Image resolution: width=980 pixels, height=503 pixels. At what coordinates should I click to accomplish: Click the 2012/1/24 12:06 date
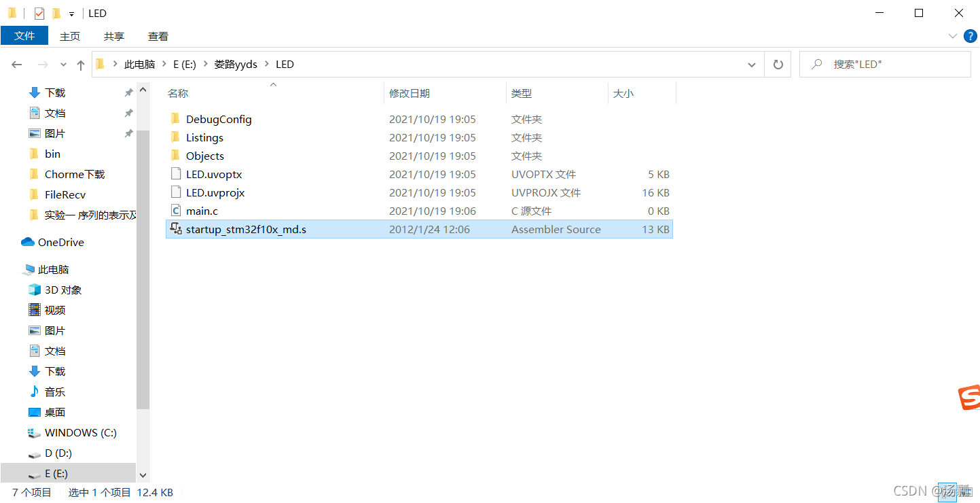tap(429, 229)
